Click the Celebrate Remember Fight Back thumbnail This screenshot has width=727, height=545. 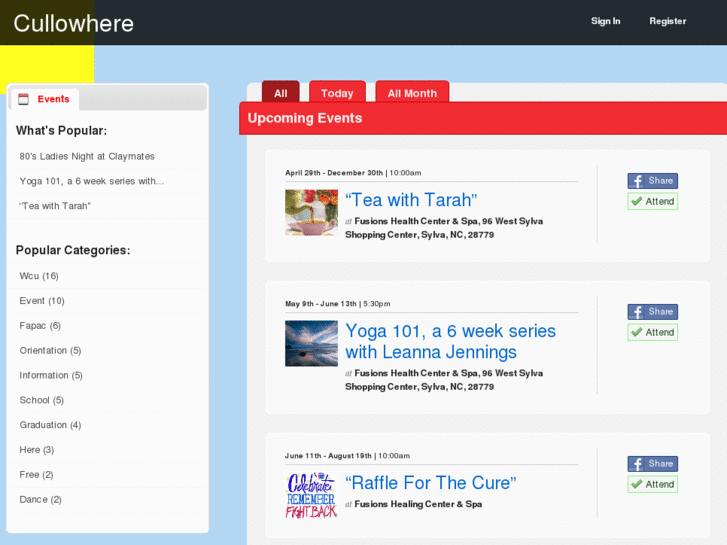point(311,495)
